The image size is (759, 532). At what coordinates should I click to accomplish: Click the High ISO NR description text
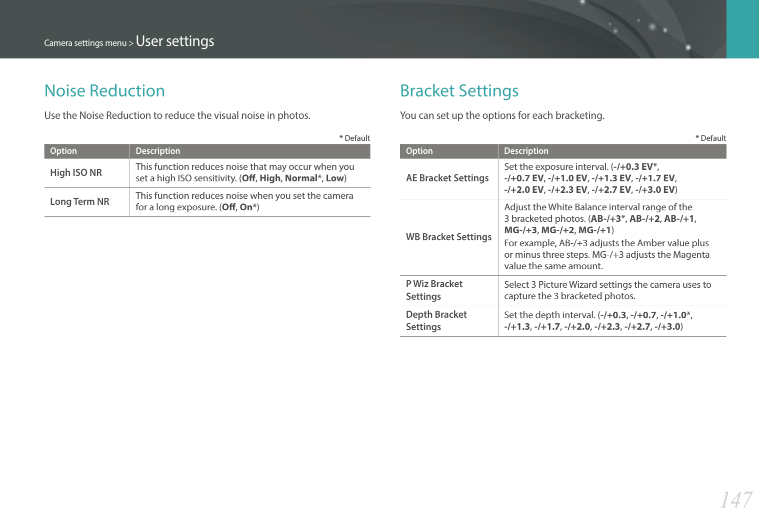245,172
